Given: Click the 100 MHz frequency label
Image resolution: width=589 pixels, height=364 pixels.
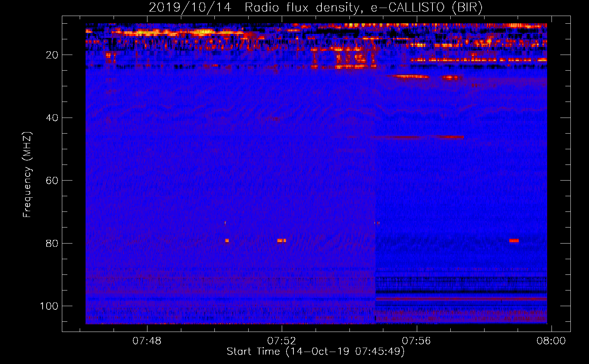Looking at the screenshot, I should pyautogui.click(x=49, y=306).
